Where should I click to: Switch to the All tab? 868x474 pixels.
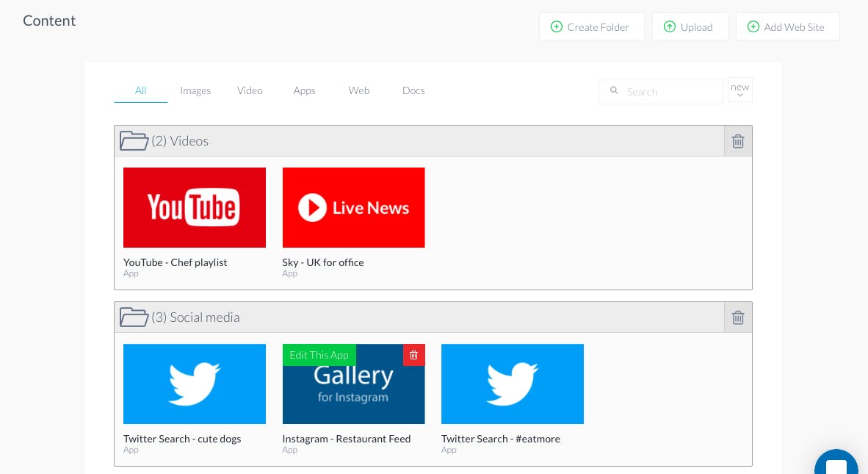pos(140,90)
